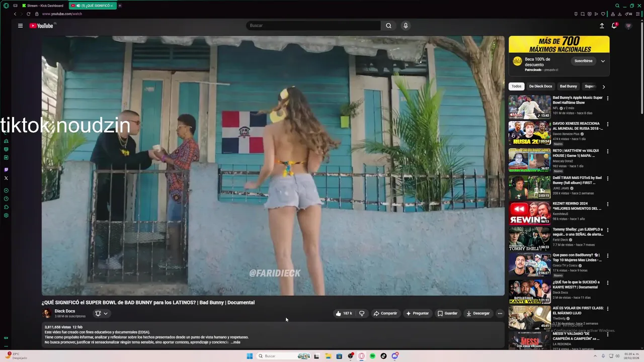Open the Tommy Shelby video thumbnail
Image resolution: width=644 pixels, height=362 pixels.
529,239
